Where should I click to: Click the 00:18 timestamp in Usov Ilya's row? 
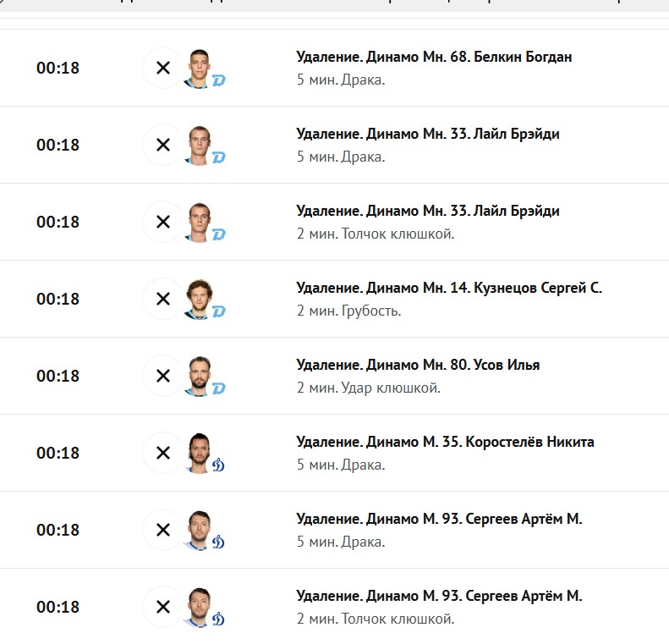tap(58, 376)
